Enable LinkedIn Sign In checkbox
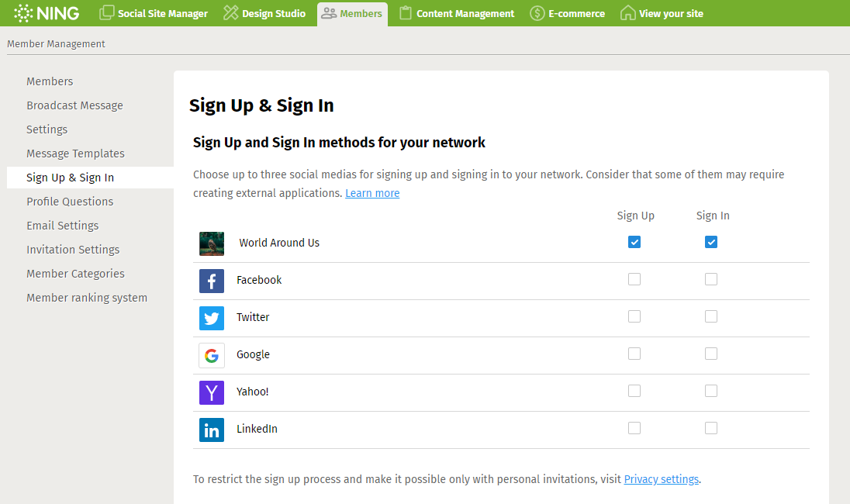850x504 pixels. click(710, 428)
